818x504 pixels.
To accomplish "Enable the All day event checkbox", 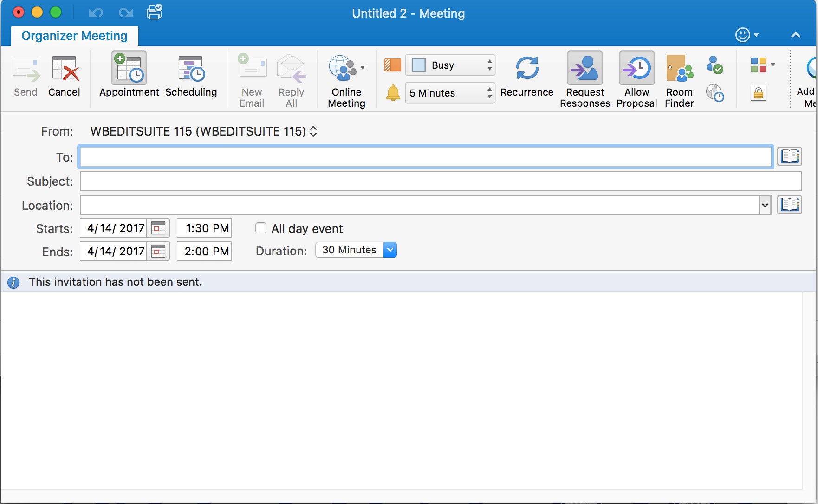I will tap(261, 228).
